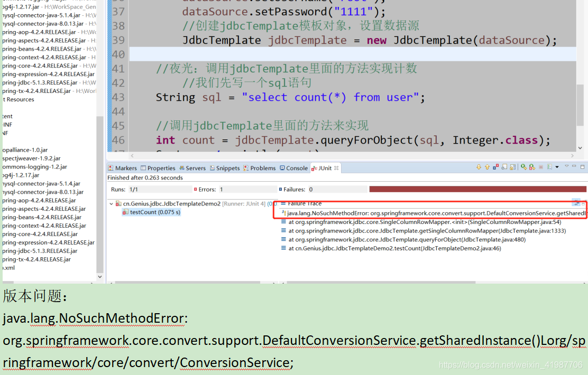Rerun failed tests first
The height and width of the screenshot is (375, 588).
(x=531, y=167)
